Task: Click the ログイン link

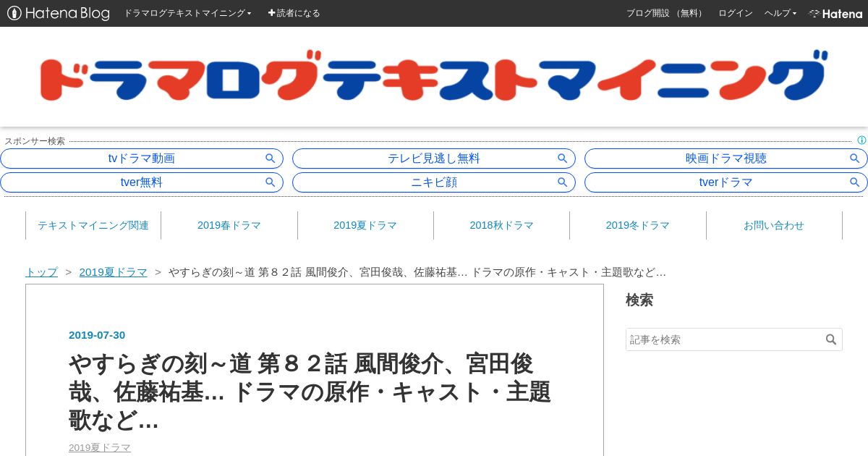Action: [735, 13]
